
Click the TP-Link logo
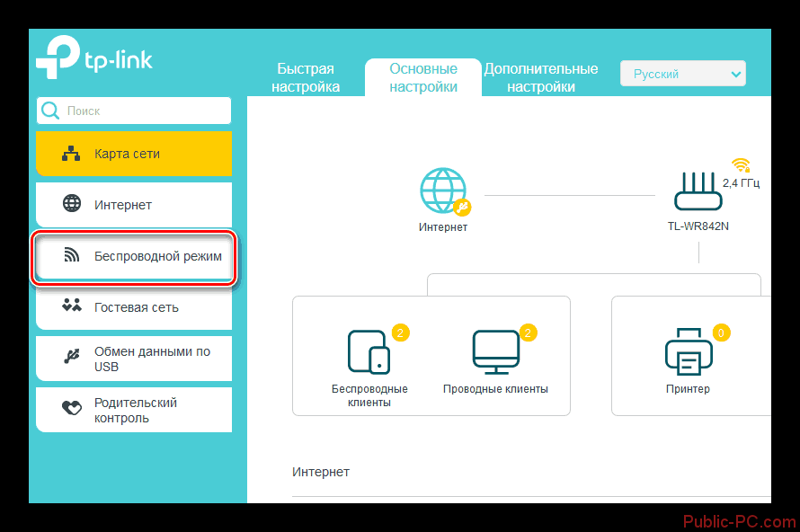coord(94,59)
